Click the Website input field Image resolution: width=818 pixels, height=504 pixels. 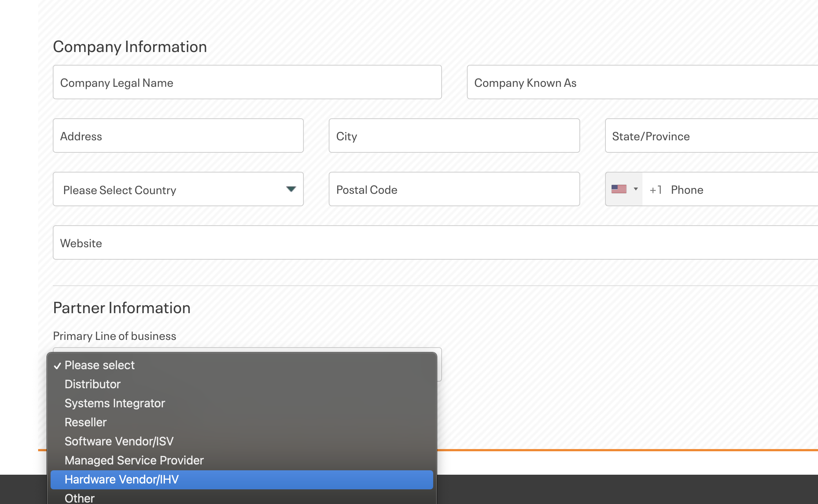click(435, 243)
